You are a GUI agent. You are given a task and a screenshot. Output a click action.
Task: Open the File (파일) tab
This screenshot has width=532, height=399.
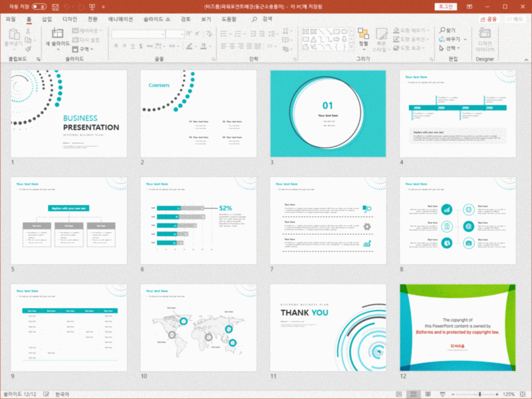tap(11, 19)
